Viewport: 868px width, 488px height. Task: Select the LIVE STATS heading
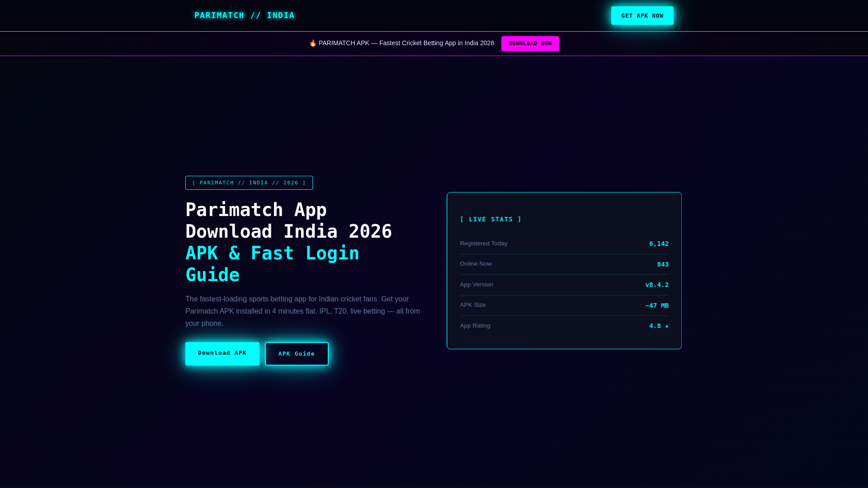pyautogui.click(x=491, y=219)
